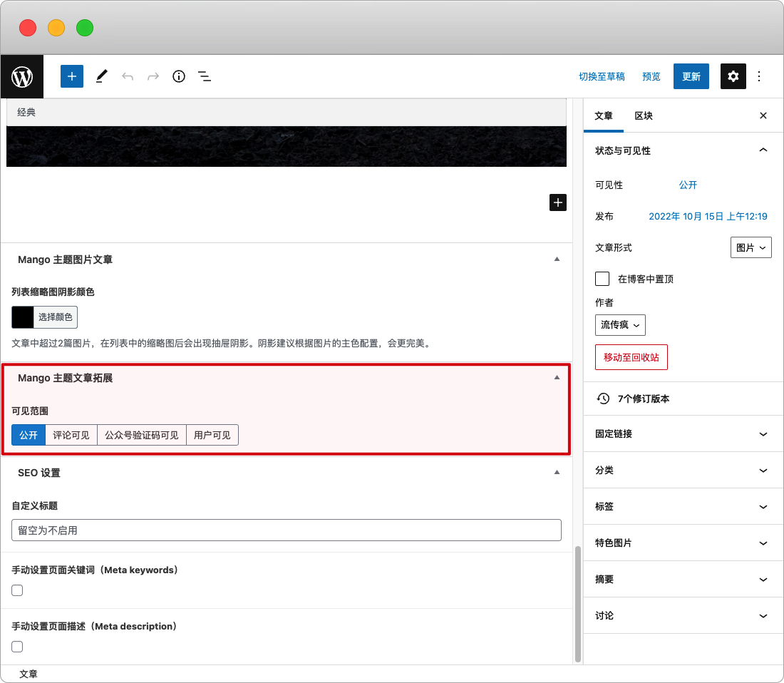Click the 经典 classic block header
784x683 pixels.
point(286,113)
